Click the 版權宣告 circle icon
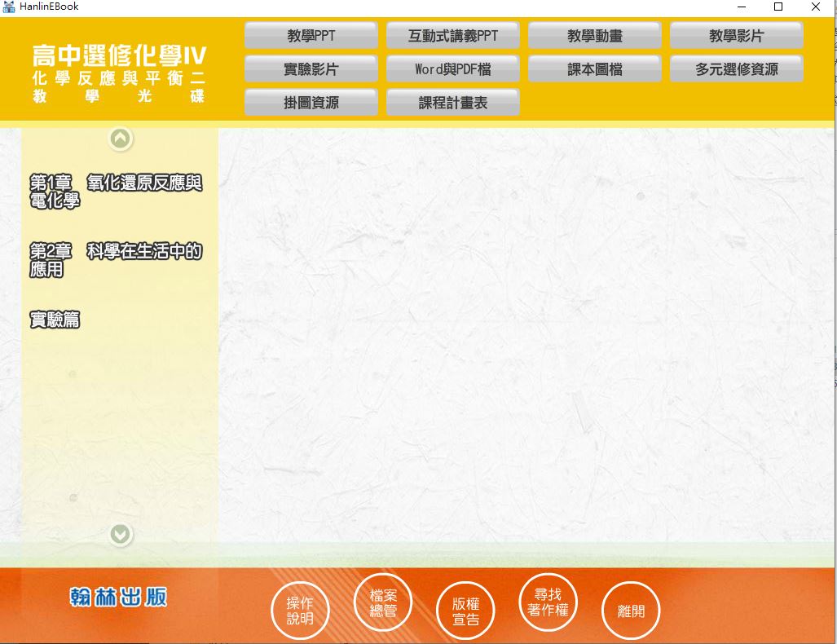 pyautogui.click(x=465, y=611)
